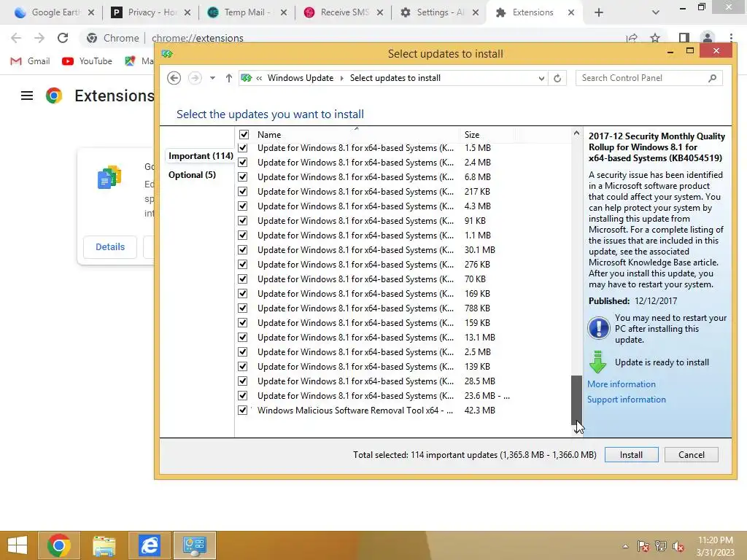Open Chrome three-dot menu
The image size is (747, 560).
coord(731,38)
